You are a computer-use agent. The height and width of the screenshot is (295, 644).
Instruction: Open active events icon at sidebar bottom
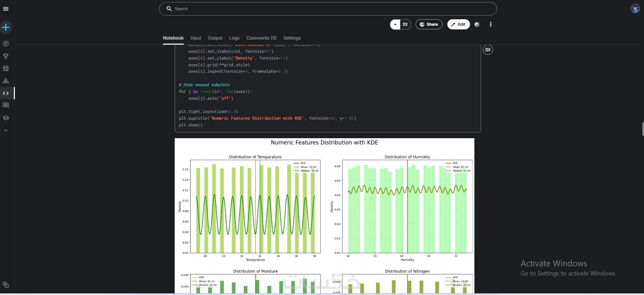[6, 285]
